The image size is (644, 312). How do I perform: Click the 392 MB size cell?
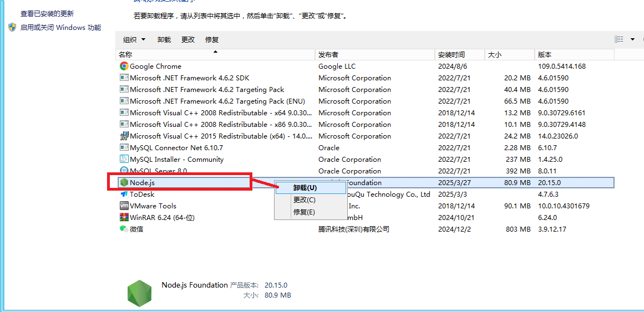click(518, 171)
